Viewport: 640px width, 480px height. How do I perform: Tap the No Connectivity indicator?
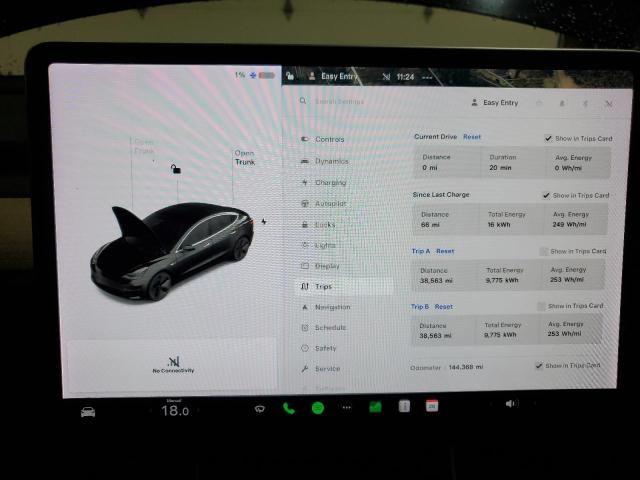[173, 364]
